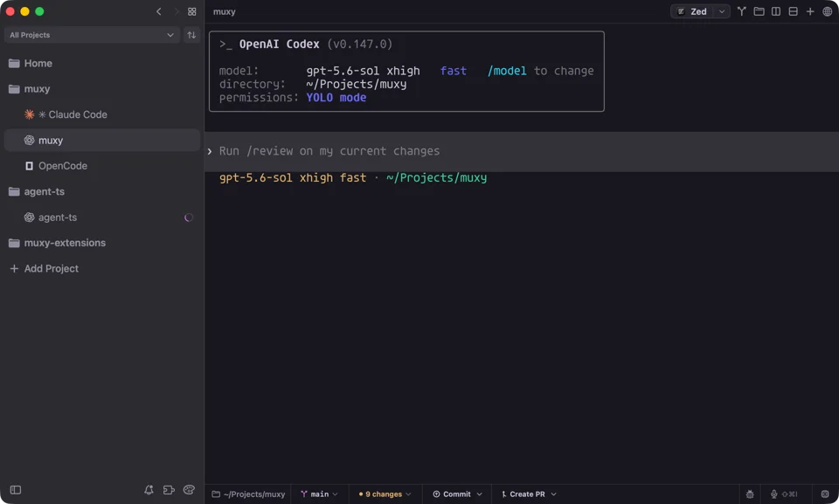Open All Projects dropdown

(x=92, y=35)
